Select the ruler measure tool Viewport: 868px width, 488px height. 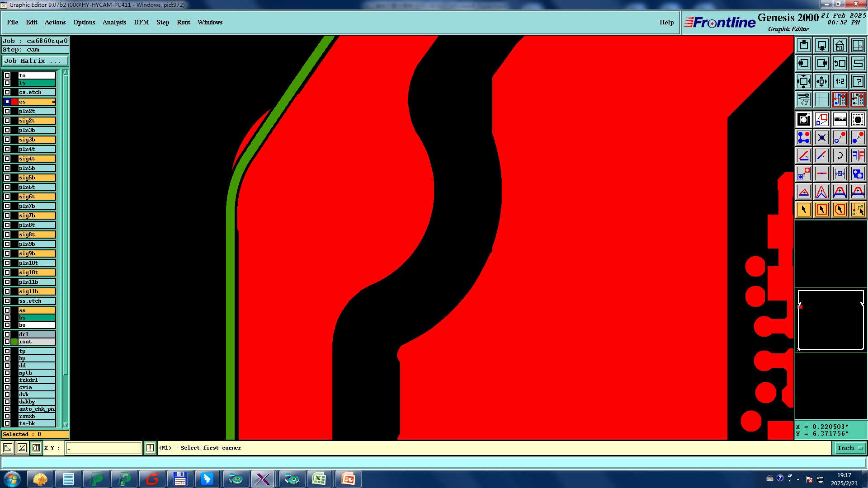[x=840, y=119]
